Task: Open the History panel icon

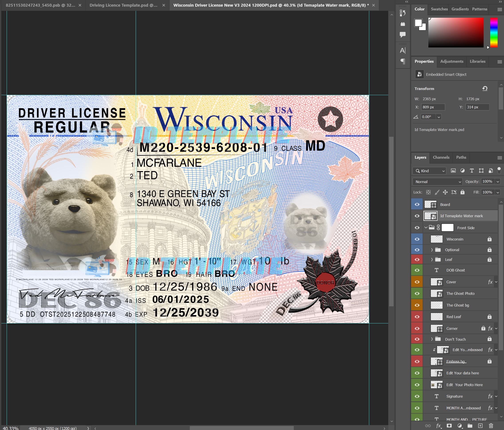Action: click(x=403, y=13)
